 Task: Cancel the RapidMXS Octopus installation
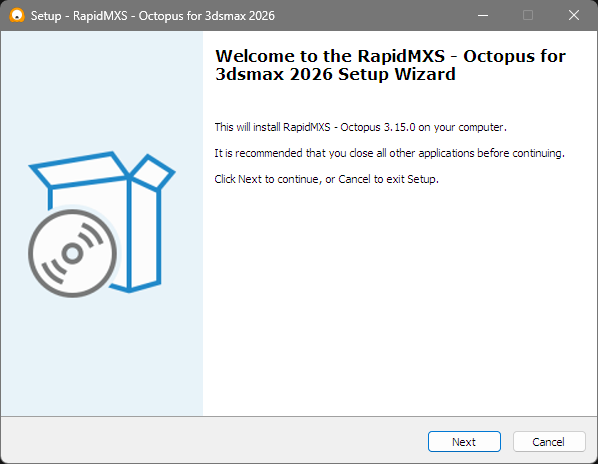tap(549, 442)
